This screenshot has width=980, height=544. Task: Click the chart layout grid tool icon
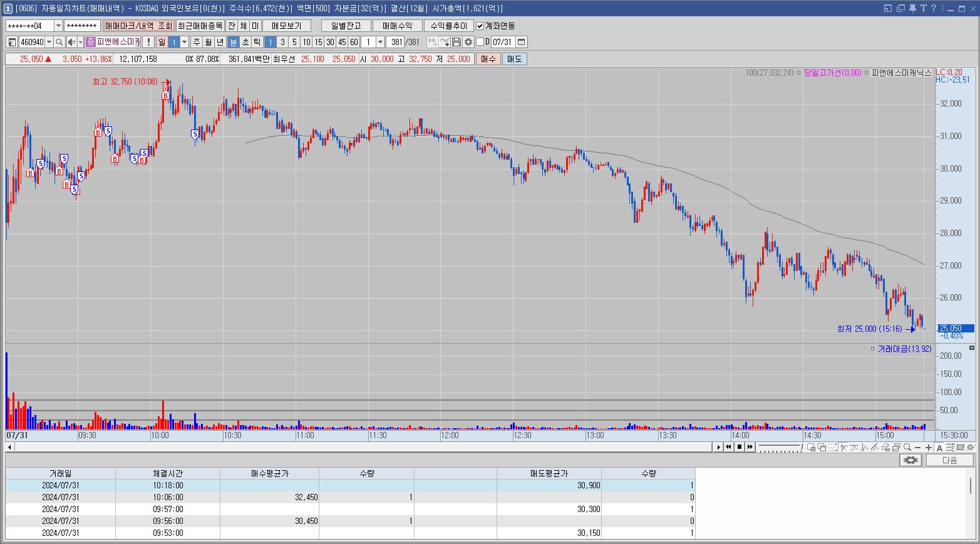(812, 447)
